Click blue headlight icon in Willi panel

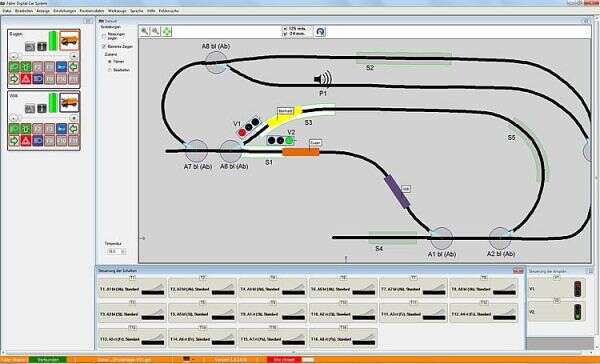coord(38,140)
